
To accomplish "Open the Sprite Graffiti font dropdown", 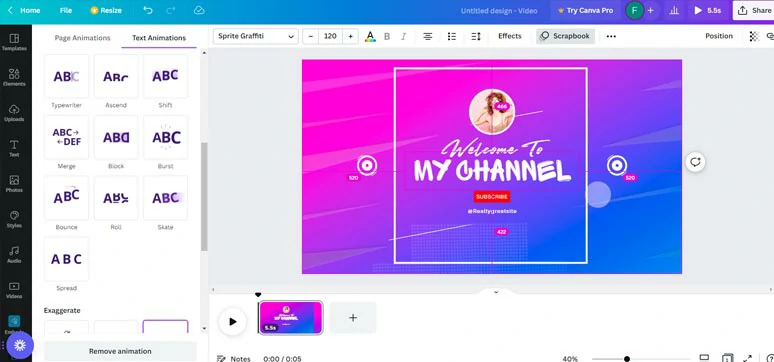I will [256, 36].
